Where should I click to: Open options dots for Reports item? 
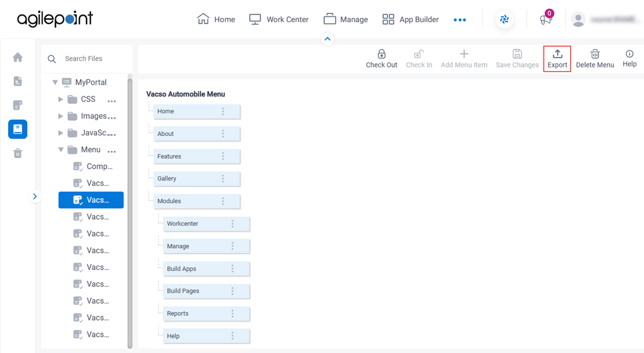coord(232,313)
